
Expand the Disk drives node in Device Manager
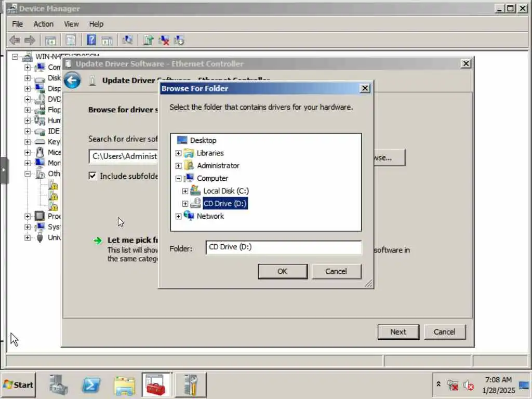[x=28, y=78]
